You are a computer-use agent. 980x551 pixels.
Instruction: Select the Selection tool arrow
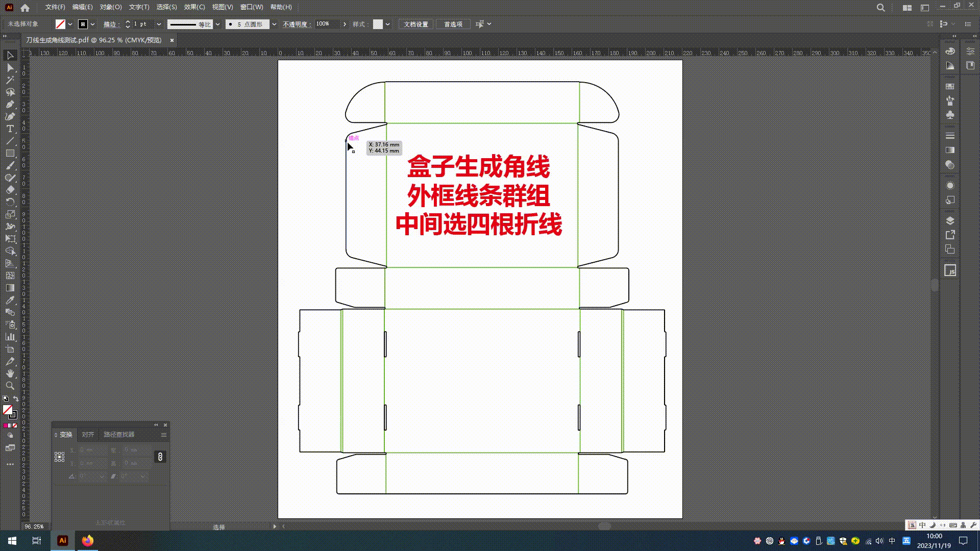[x=10, y=55]
